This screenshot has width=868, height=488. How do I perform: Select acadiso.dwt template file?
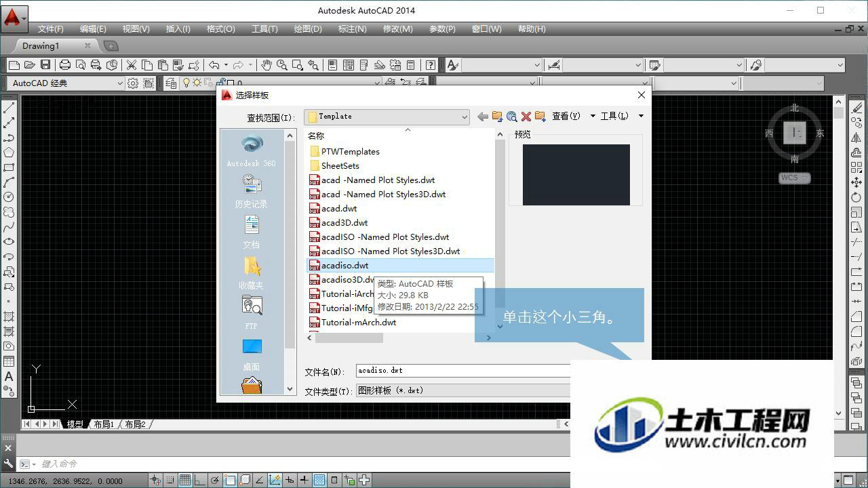pyautogui.click(x=400, y=266)
